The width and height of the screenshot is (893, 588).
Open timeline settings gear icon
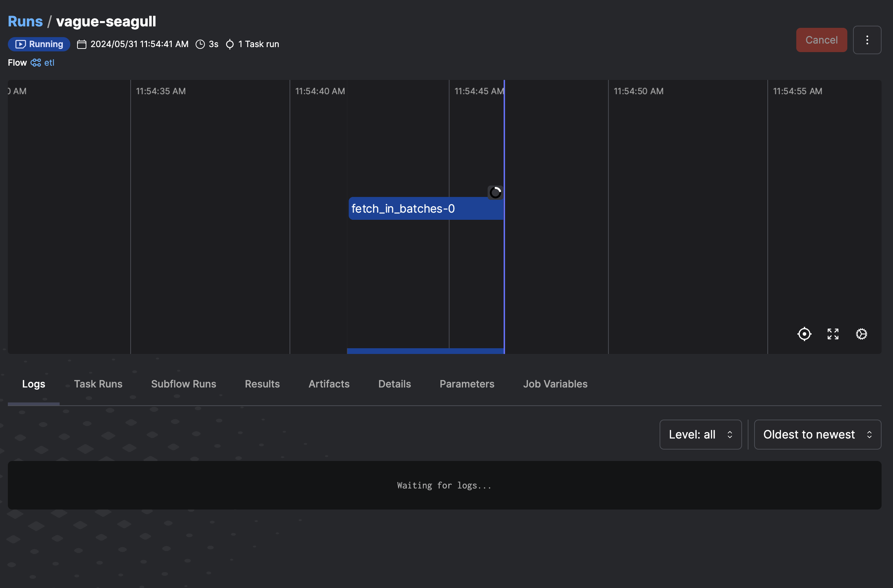coord(861,334)
